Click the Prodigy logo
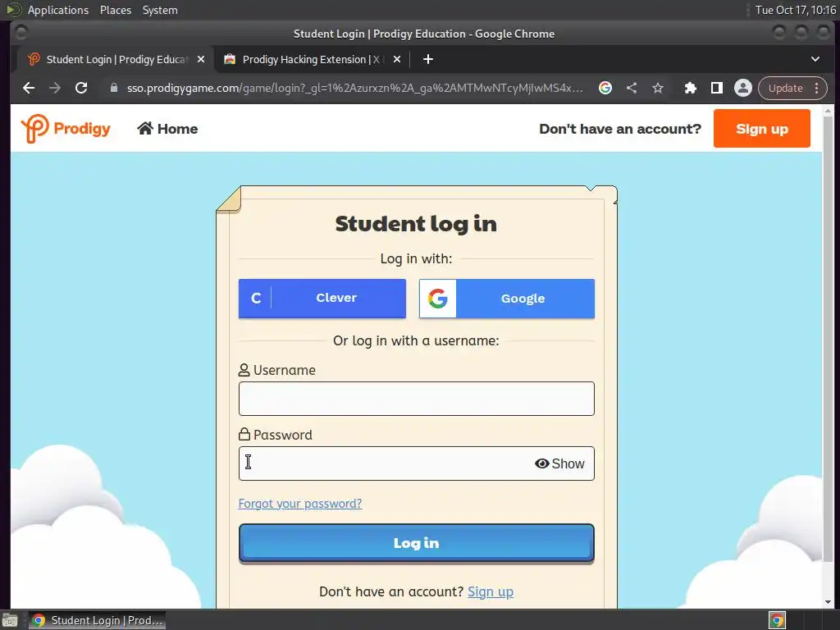Viewport: 840px width, 630px height. click(x=66, y=128)
